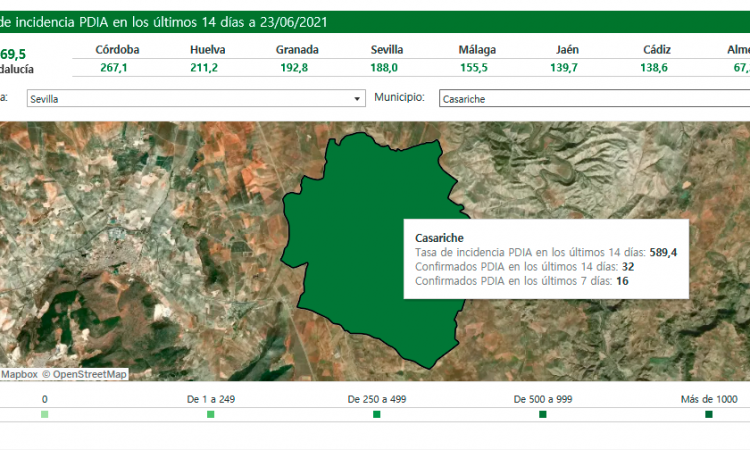Click the Cádiz province value 138,6
750x450 pixels.
click(x=656, y=67)
